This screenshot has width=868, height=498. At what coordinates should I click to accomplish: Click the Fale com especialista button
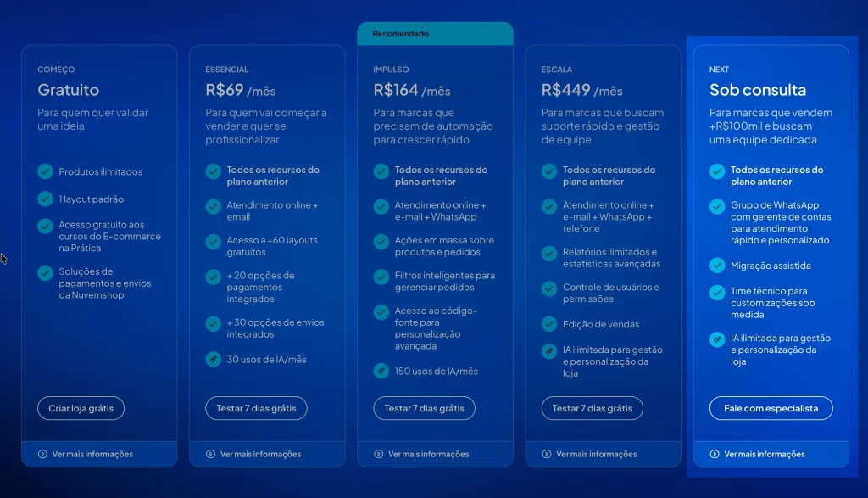(x=771, y=408)
